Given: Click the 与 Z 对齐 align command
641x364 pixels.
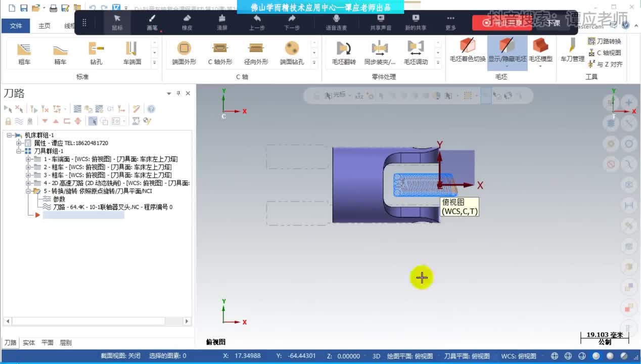Looking at the screenshot, I should point(606,64).
